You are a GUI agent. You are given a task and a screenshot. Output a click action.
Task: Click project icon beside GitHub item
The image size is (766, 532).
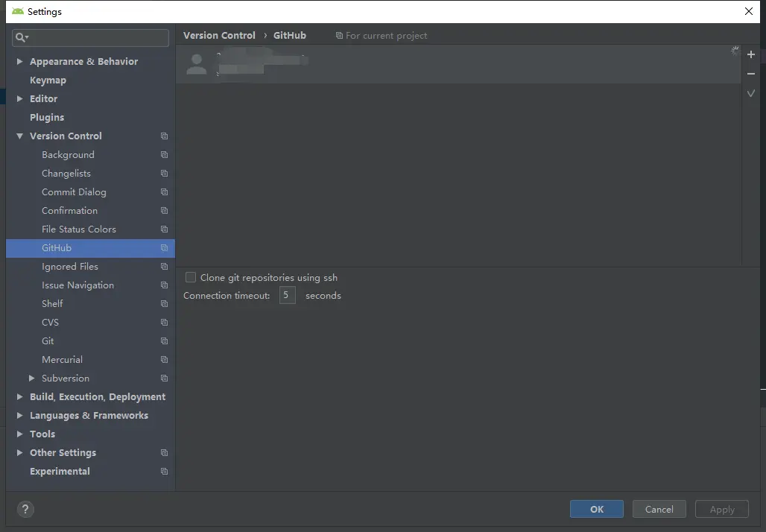point(164,248)
